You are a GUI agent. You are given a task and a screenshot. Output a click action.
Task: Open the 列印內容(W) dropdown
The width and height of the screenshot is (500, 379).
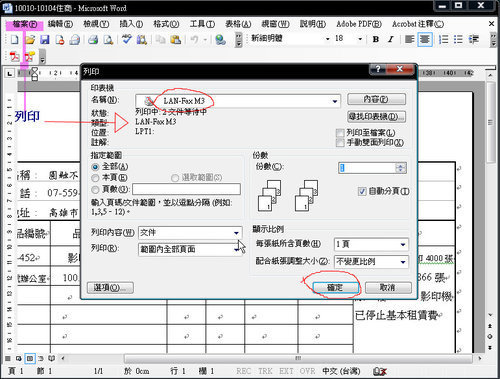tap(236, 233)
